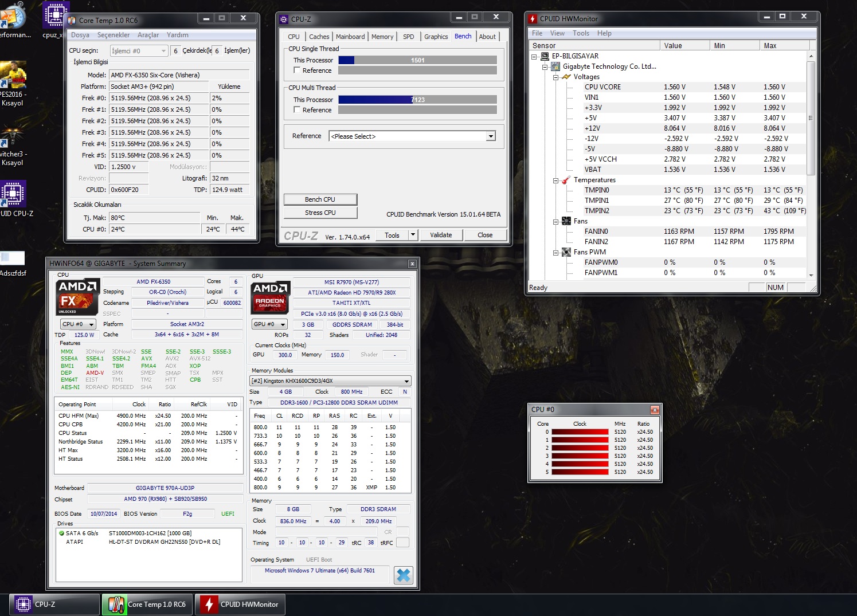Viewport: 857px width, 616px height.
Task: Switch to the Graphics tab in CPU-Z
Action: click(x=436, y=37)
